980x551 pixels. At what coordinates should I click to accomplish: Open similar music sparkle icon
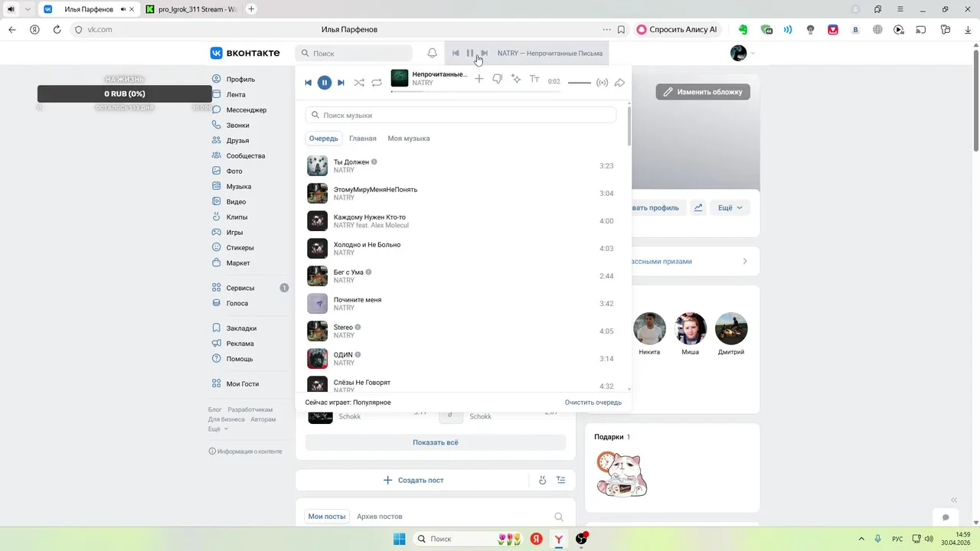(516, 79)
